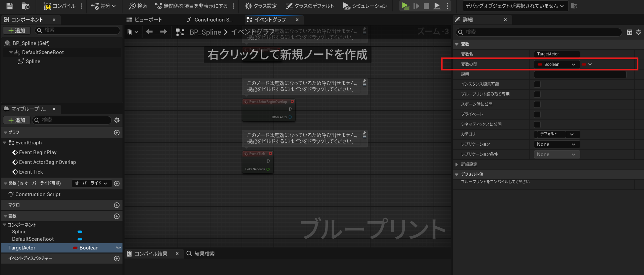Open details property matrix grid icon
The height and width of the screenshot is (275, 644).
630,32
